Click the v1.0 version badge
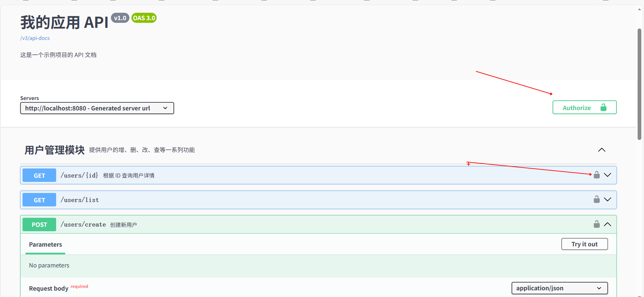644x297 pixels. [x=120, y=18]
